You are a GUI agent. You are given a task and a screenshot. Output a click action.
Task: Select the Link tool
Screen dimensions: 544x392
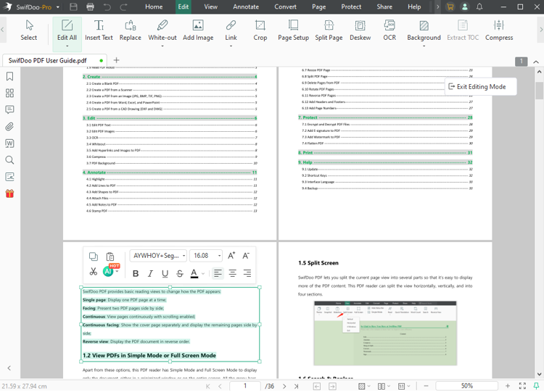(x=231, y=33)
